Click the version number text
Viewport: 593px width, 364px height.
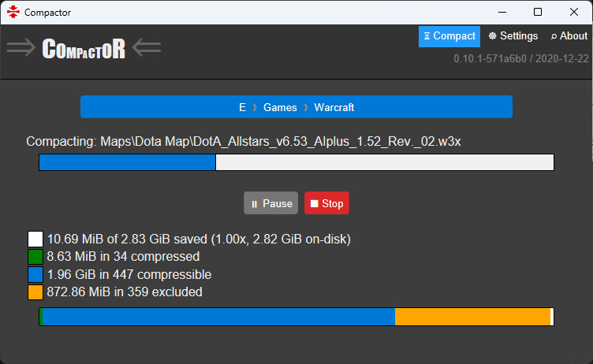520,59
